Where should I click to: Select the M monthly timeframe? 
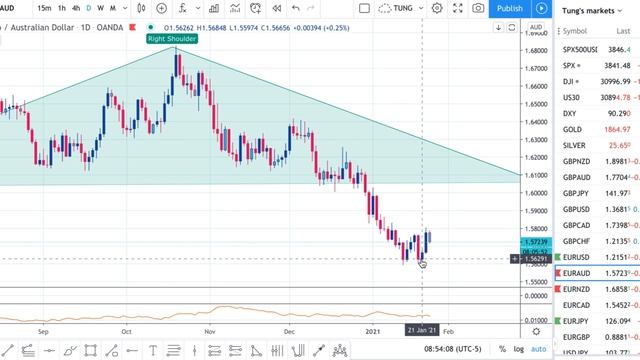click(113, 8)
